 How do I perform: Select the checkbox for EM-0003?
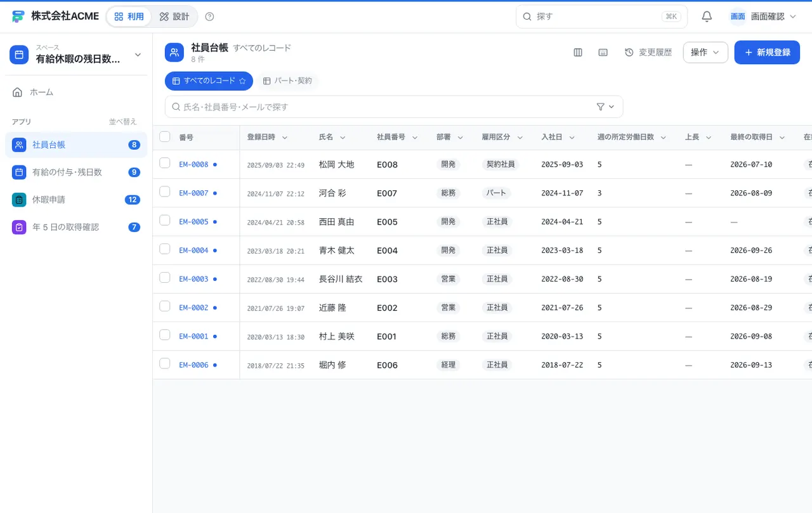pos(165,277)
